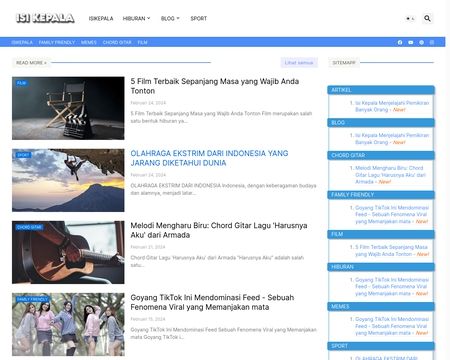Open '5 Film Terbaik Sepanjang Masa' article title
The height and width of the screenshot is (360, 450).
214,86
